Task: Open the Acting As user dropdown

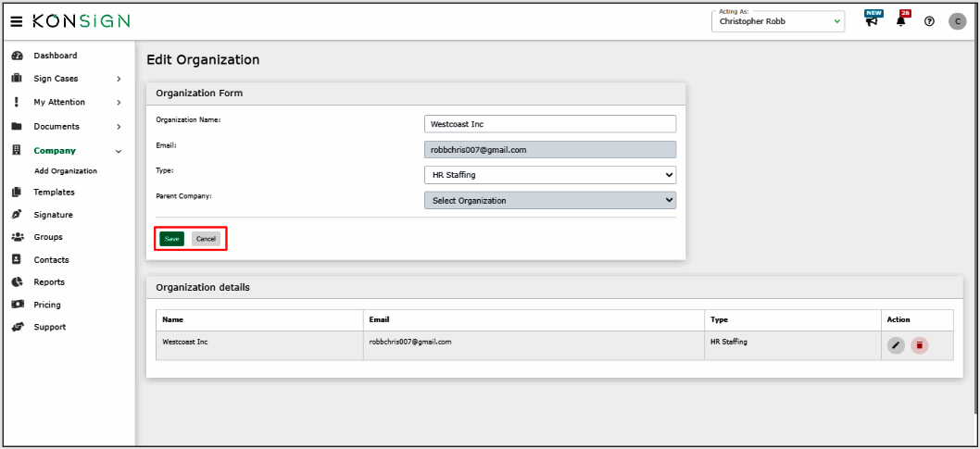Action: pyautogui.click(x=777, y=21)
